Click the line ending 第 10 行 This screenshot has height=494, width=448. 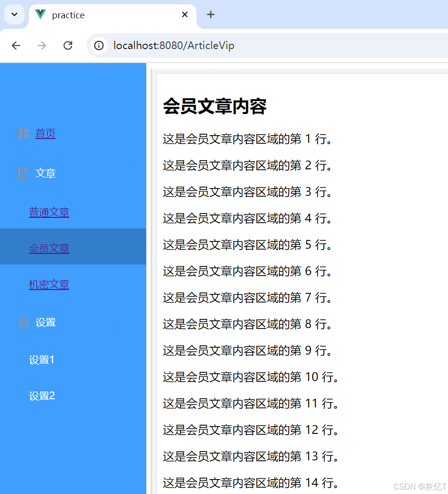[x=251, y=377]
